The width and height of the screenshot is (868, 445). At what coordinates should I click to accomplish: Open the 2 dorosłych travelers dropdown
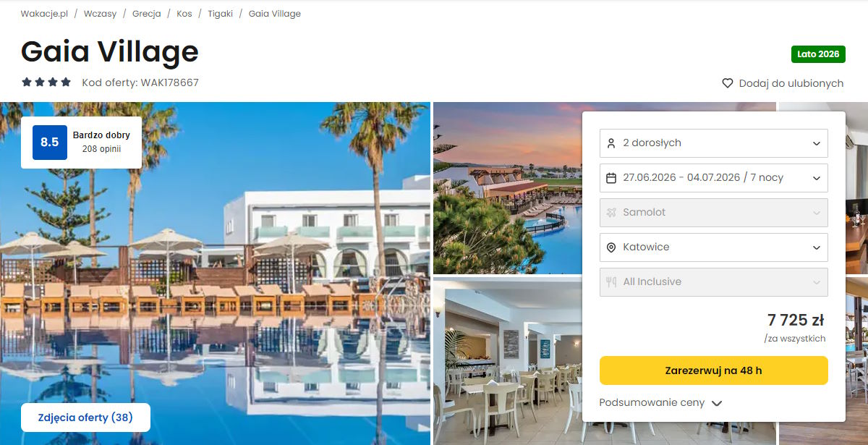[714, 143]
